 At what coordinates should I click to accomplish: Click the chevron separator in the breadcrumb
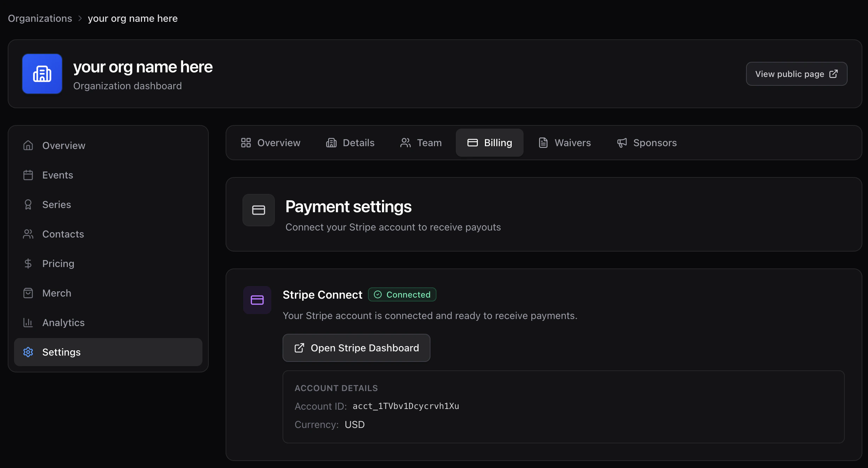click(x=80, y=18)
